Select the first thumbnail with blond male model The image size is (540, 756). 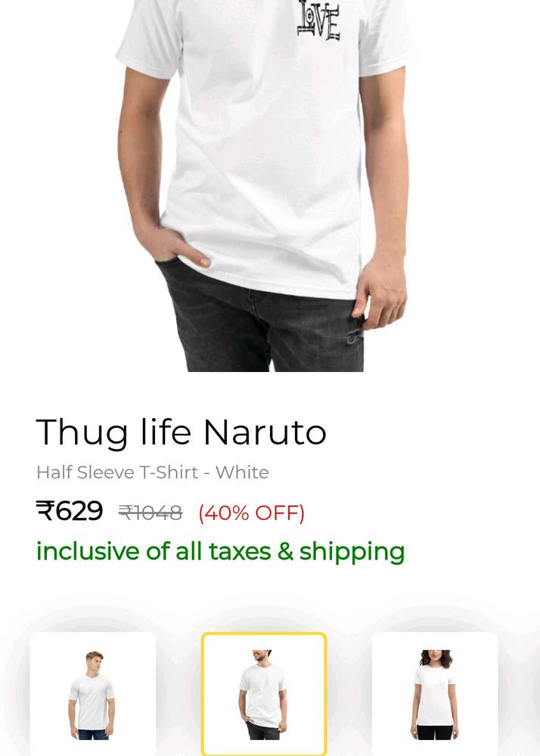click(x=92, y=693)
